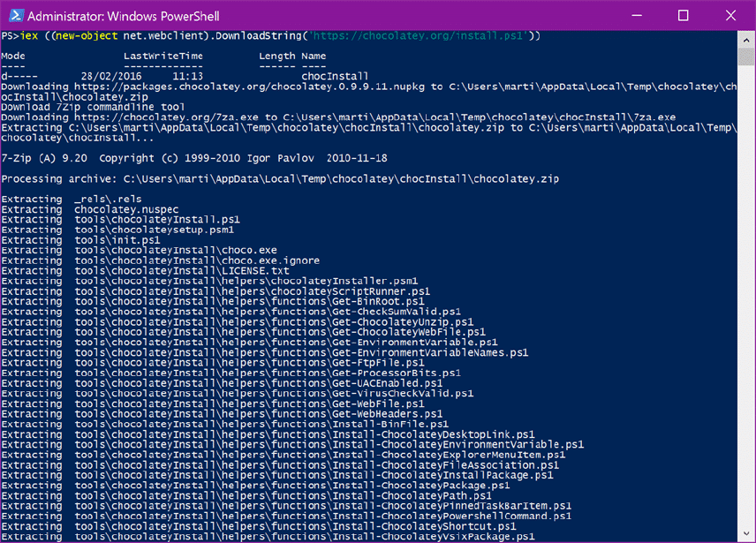
Task: Click the 'Get-CheckSumValid.ps1' line
Action: pos(231,312)
